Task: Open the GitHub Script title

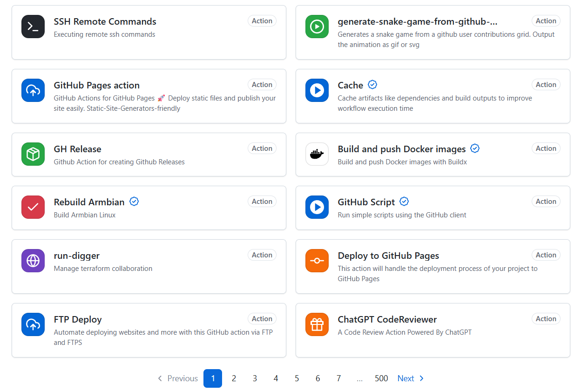Action: pyautogui.click(x=366, y=202)
